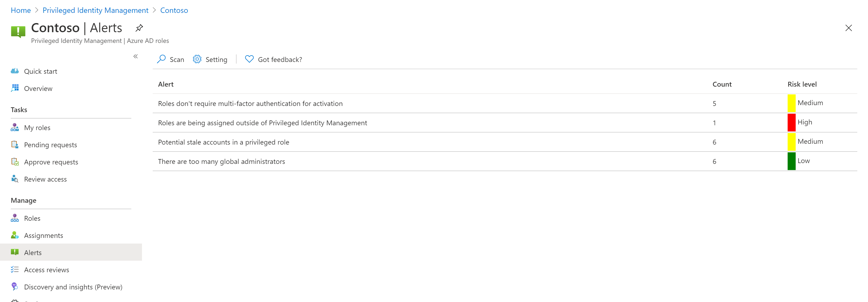Click the My roles icon
The height and width of the screenshot is (302, 868).
coord(15,128)
